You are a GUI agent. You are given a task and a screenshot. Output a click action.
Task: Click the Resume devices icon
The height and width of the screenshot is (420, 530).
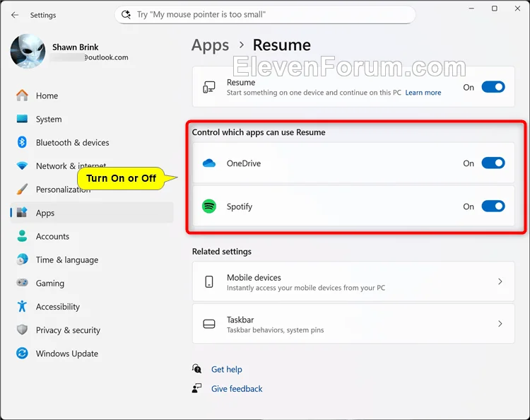pos(209,87)
